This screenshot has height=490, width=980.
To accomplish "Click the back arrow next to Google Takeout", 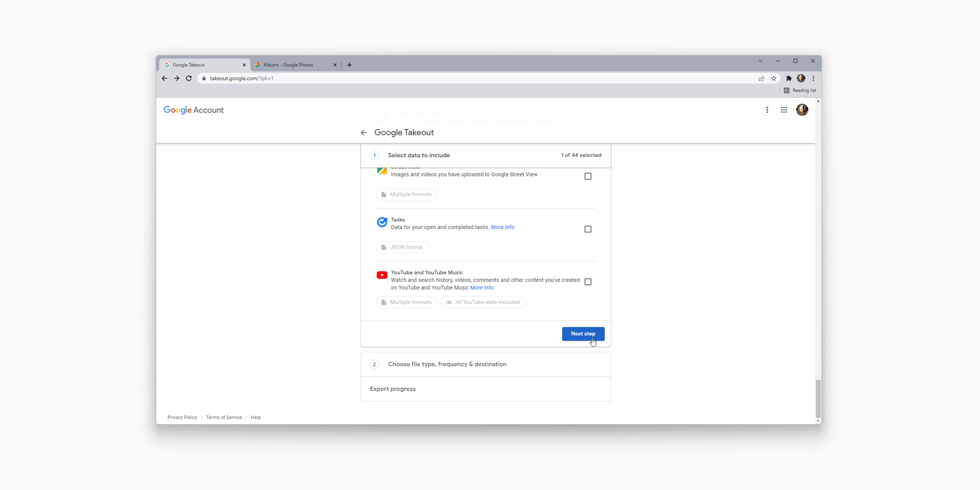I will [x=364, y=132].
